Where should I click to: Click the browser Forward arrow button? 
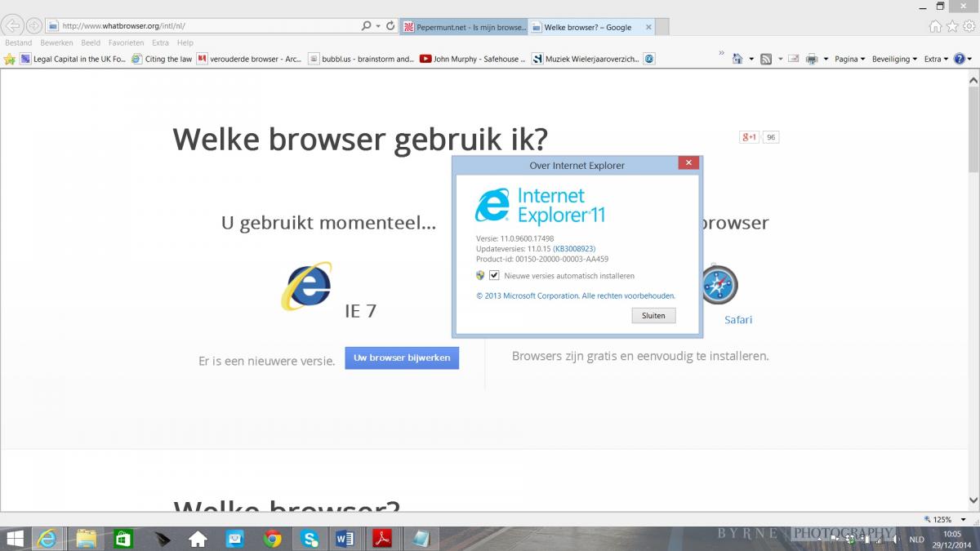pos(34,25)
